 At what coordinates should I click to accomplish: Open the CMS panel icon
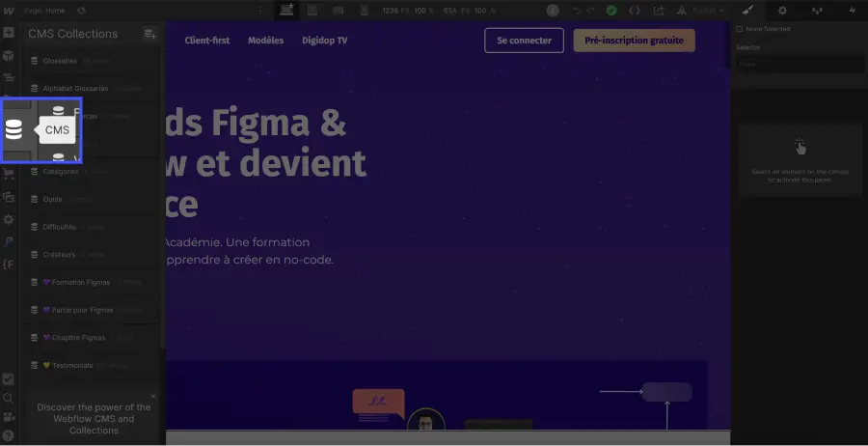[14, 129]
